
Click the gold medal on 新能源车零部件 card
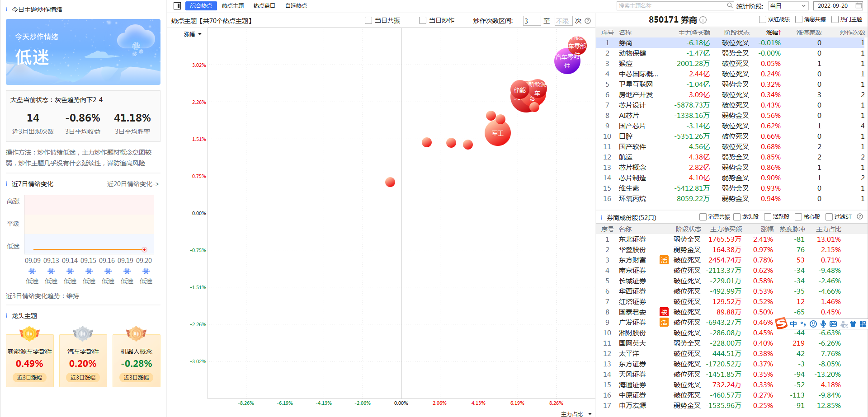[x=29, y=334]
